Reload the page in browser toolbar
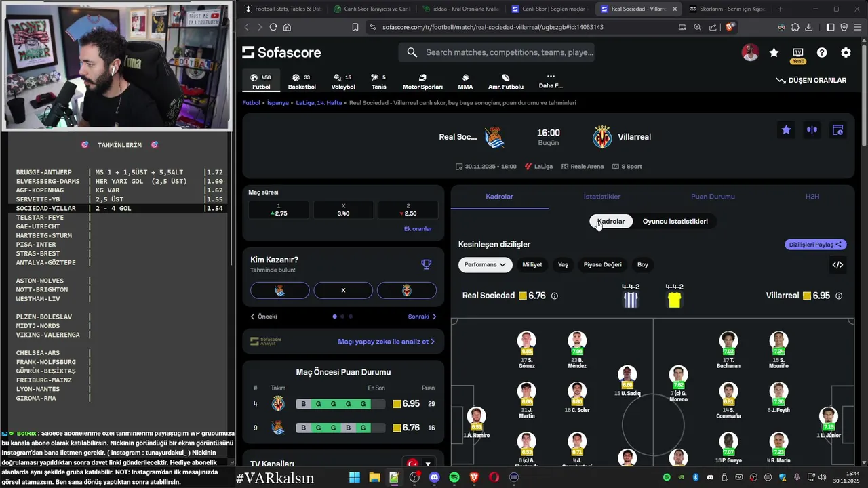The image size is (868, 488). (273, 27)
